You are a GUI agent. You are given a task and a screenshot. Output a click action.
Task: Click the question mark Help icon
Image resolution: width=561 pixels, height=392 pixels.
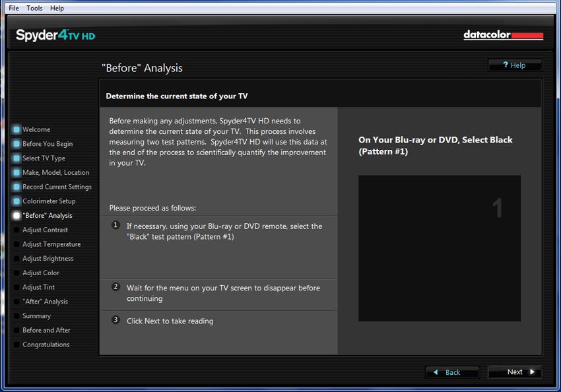click(505, 65)
